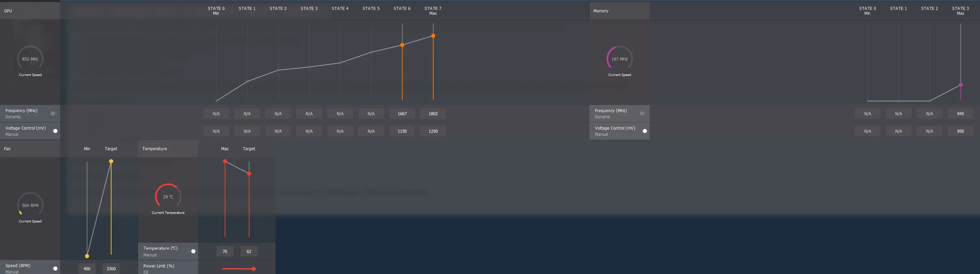Select the State 6 orange frequency point
The height and width of the screenshot is (274, 980).
coord(402,45)
